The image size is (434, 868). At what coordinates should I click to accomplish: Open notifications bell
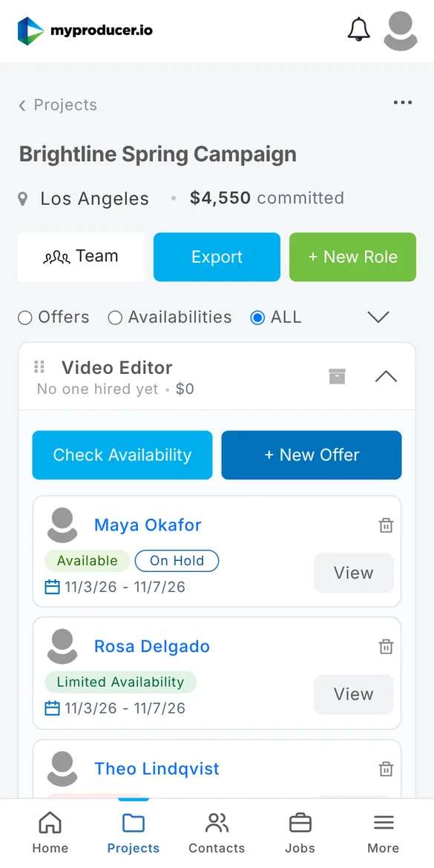click(359, 29)
